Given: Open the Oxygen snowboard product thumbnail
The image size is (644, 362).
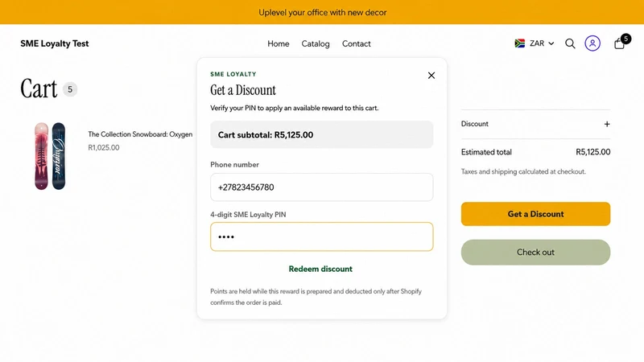Looking at the screenshot, I should pos(50,156).
